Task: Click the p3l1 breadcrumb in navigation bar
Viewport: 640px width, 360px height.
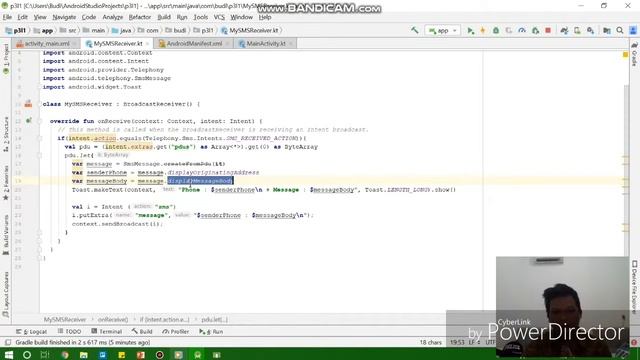Action: pos(16,30)
